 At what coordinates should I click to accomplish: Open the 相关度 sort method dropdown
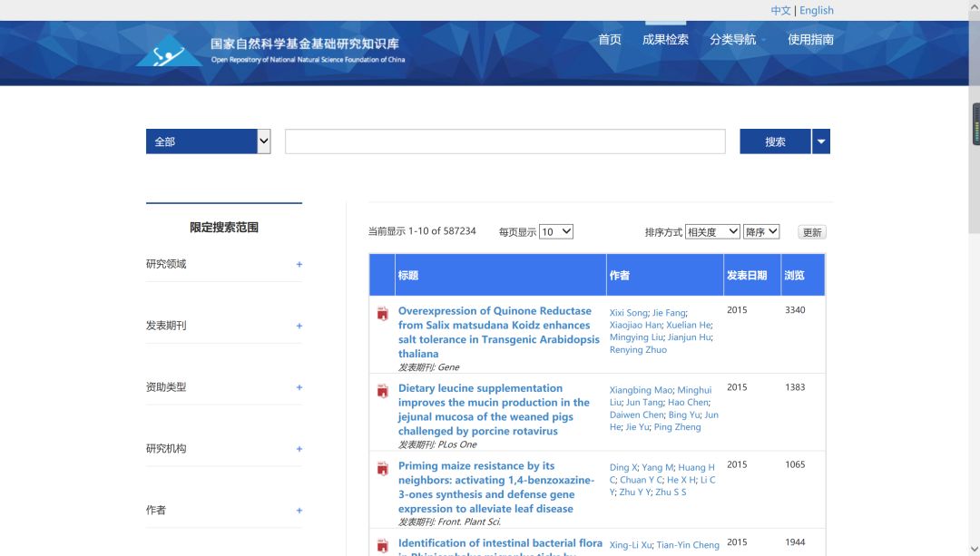(x=712, y=230)
